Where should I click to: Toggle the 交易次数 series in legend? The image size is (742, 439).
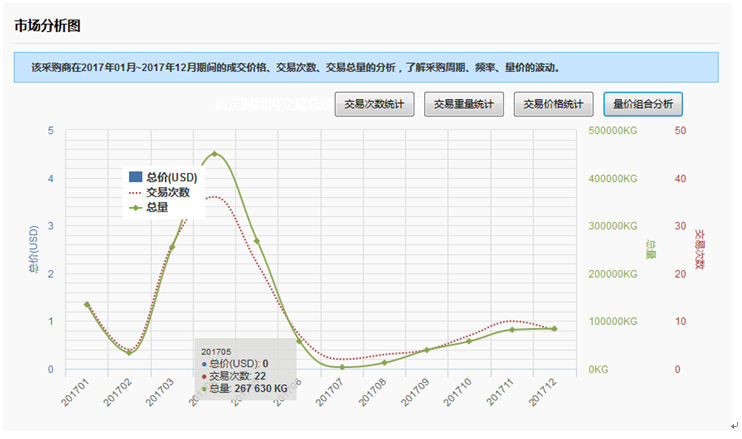tap(167, 192)
